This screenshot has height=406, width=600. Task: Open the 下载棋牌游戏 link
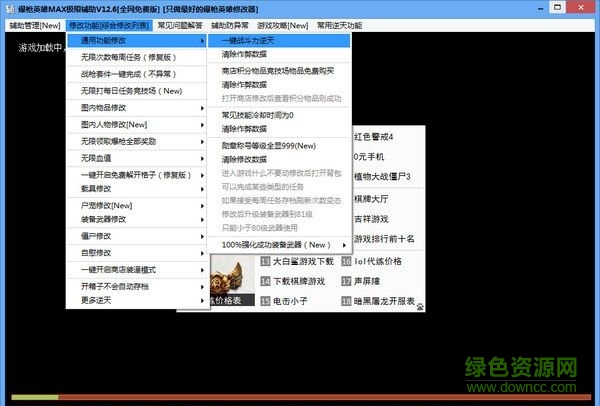[299, 282]
